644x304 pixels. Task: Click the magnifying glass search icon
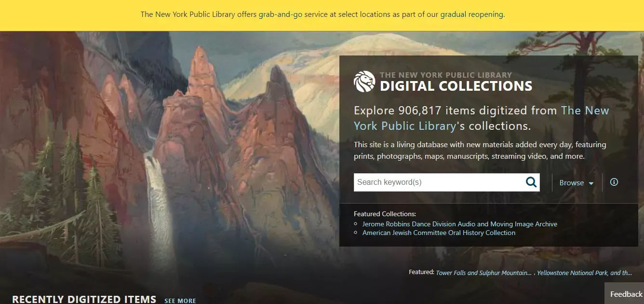(531, 182)
